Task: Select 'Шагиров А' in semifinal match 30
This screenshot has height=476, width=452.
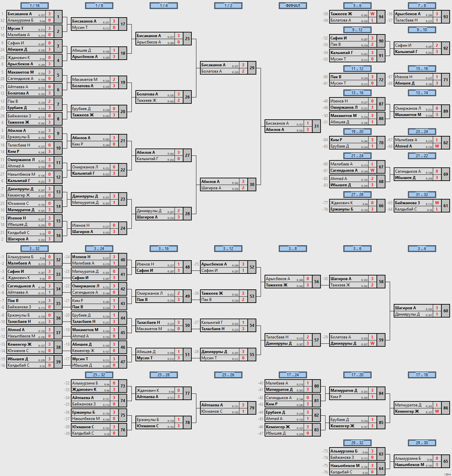Action: pyautogui.click(x=211, y=188)
